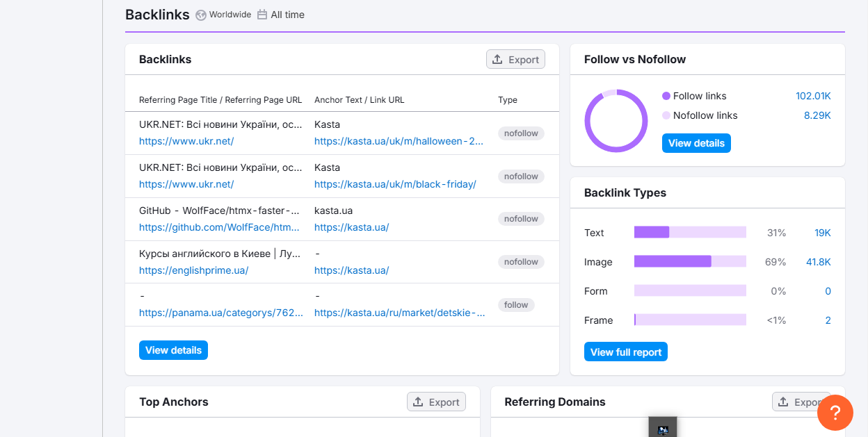Image resolution: width=868 pixels, height=437 pixels.
Task: Open the github.com/WolfFace referring page link
Action: click(220, 227)
